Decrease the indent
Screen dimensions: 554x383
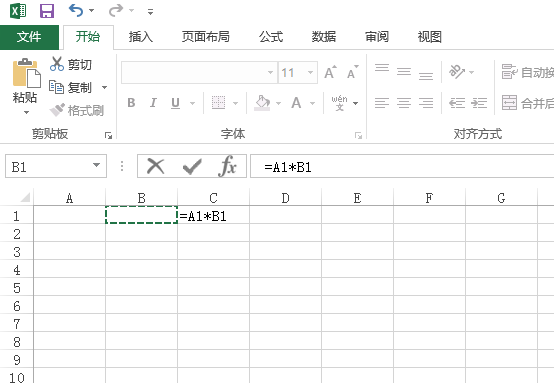point(457,103)
